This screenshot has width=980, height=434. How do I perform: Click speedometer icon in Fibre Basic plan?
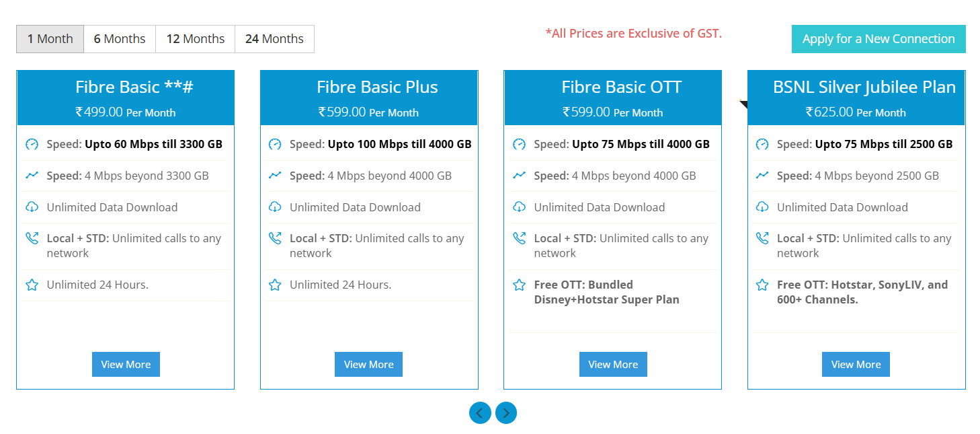[x=32, y=144]
